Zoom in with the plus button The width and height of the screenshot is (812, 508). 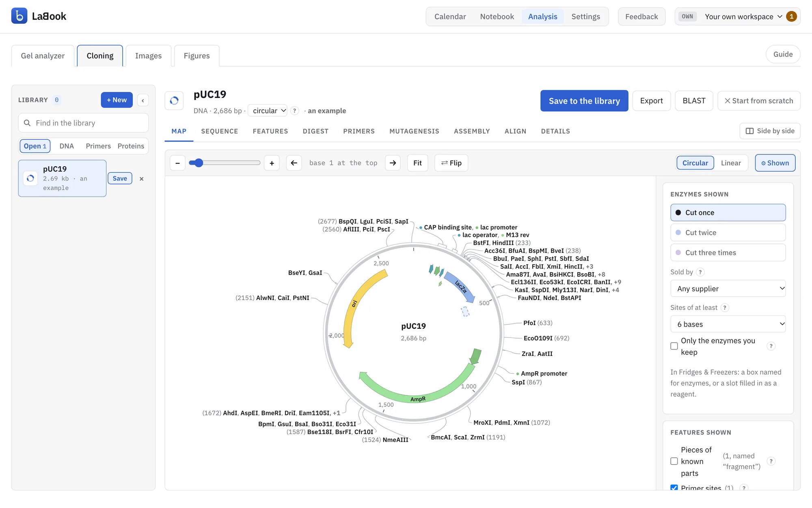[272, 163]
